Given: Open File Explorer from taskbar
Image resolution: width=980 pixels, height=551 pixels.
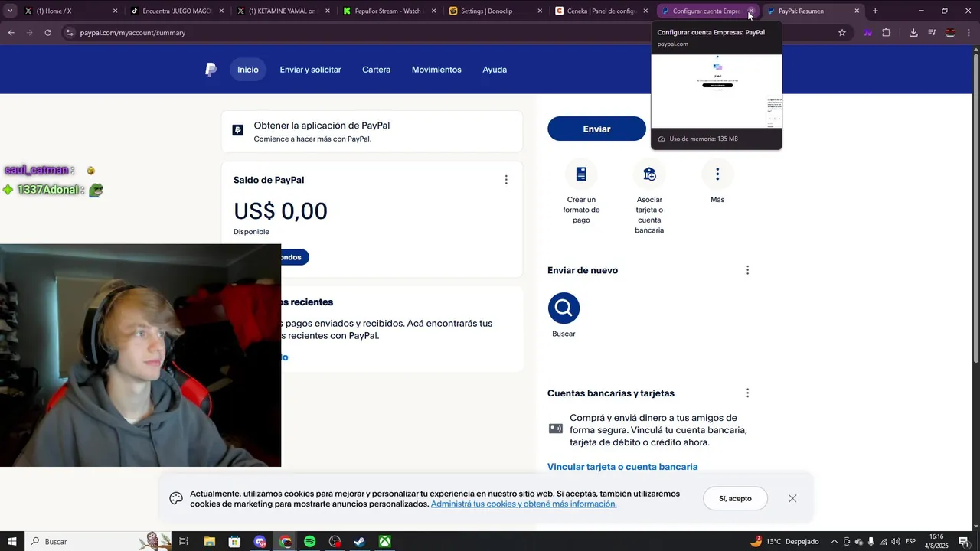Looking at the screenshot, I should tap(209, 541).
